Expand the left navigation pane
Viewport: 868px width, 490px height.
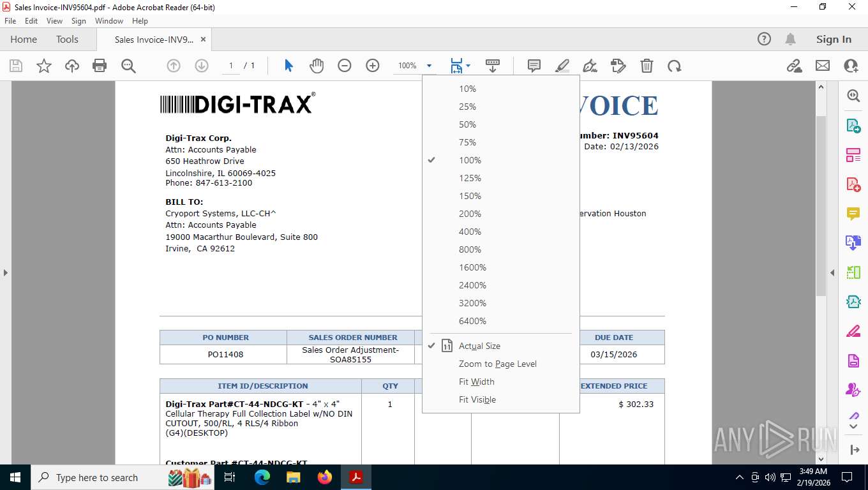click(x=5, y=272)
